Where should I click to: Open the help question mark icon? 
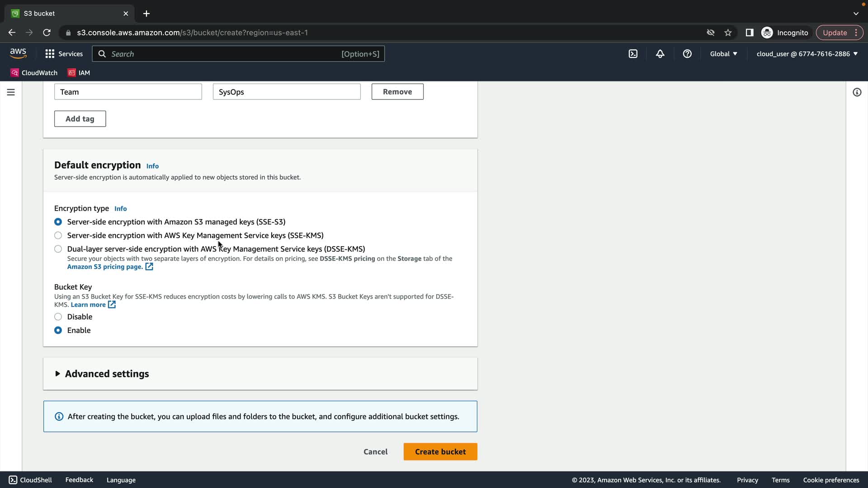[x=687, y=54]
